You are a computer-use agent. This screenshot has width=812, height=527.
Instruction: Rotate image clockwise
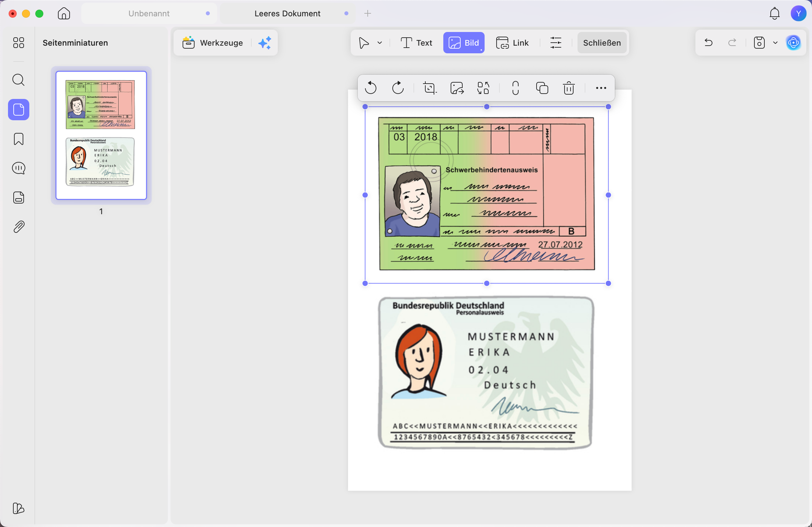pyautogui.click(x=398, y=88)
